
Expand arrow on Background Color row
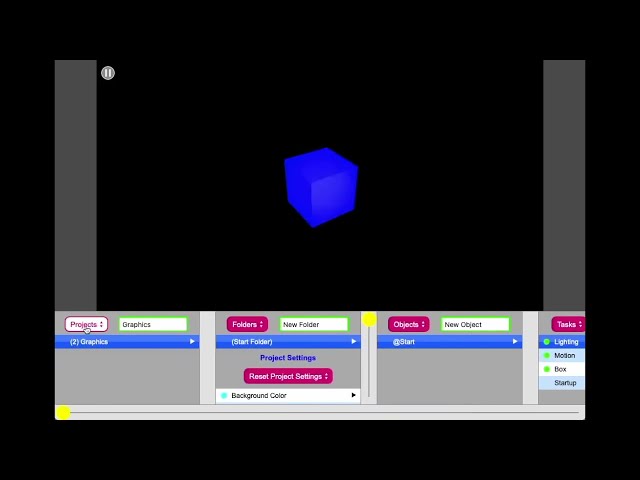353,395
